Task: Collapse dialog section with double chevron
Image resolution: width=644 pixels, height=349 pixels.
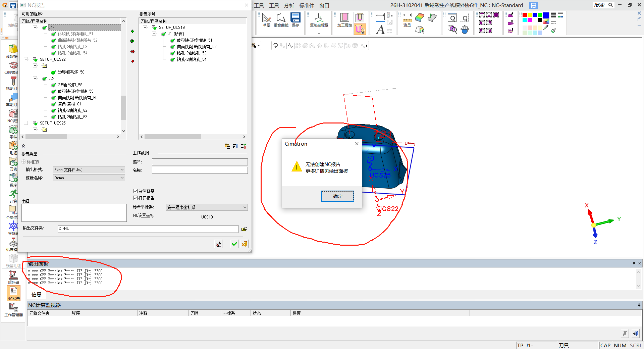Action: tap(23, 146)
